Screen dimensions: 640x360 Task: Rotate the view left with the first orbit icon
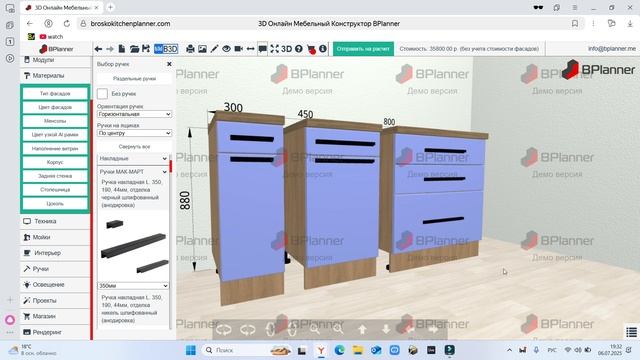click(x=224, y=329)
